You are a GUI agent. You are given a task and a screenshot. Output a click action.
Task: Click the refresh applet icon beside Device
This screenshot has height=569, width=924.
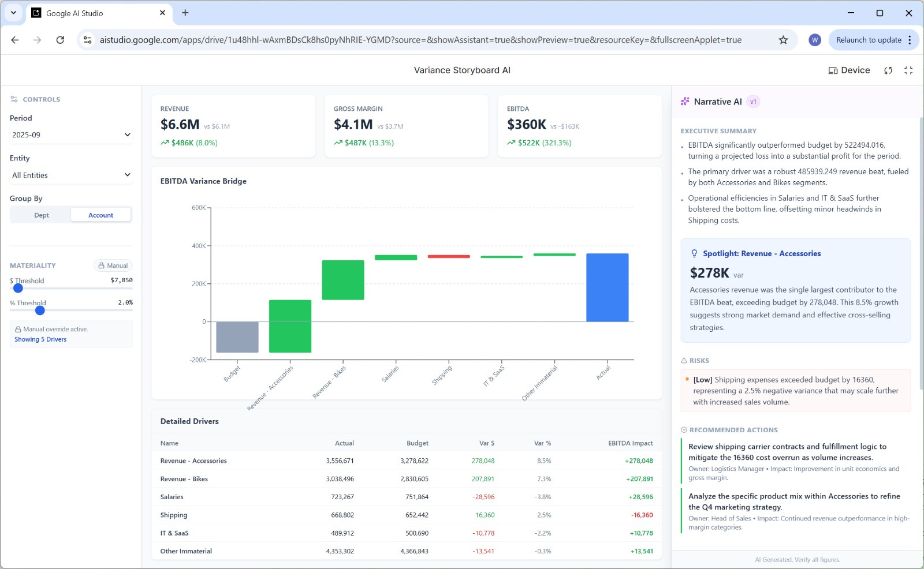tap(888, 70)
